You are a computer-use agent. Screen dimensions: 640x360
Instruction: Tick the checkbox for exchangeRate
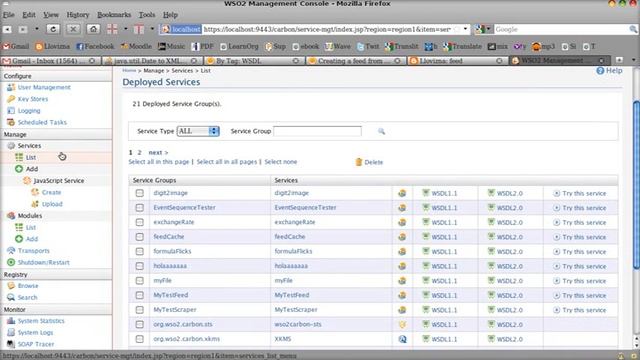pos(140,222)
